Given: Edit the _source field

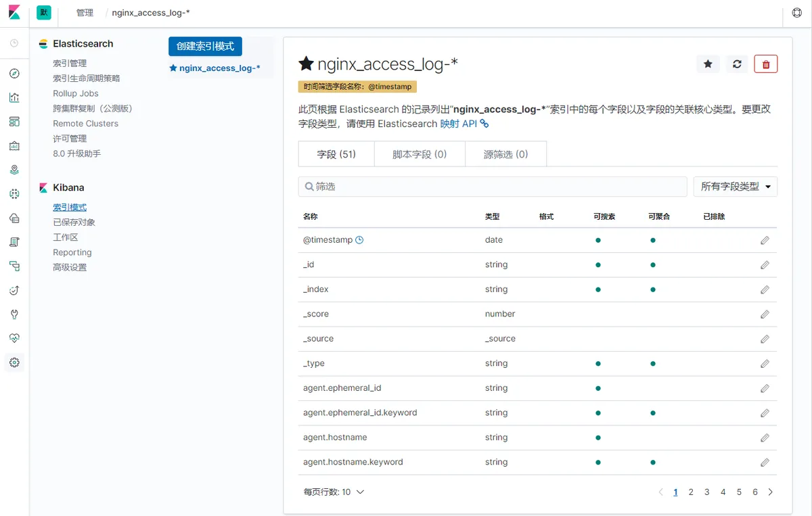Looking at the screenshot, I should [765, 339].
